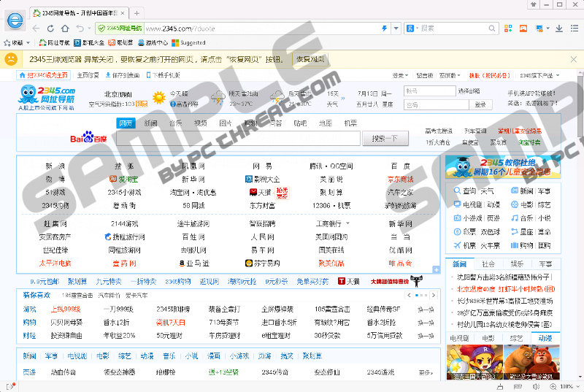Click the URL address bar
584x392 pixels.
click(x=261, y=28)
